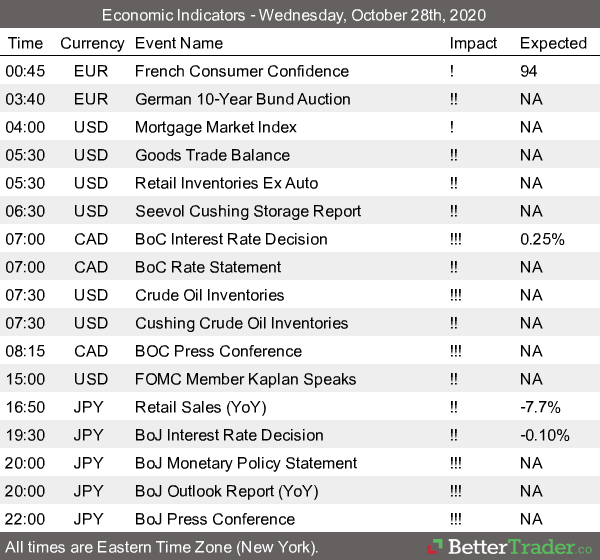Viewport: 600px width, 560px height.
Task: Click the Economic Indicators date title
Action: click(x=299, y=15)
